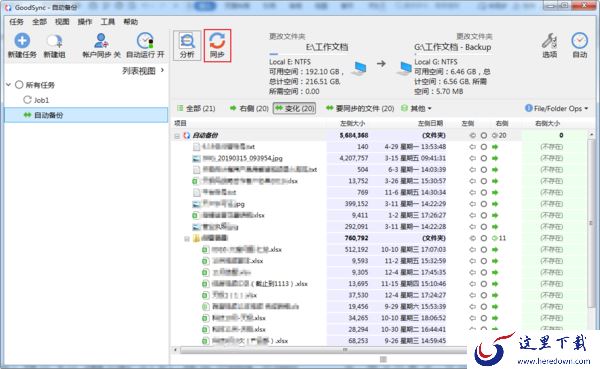Open the 帮助 menu
The image size is (600, 369).
click(x=130, y=22)
